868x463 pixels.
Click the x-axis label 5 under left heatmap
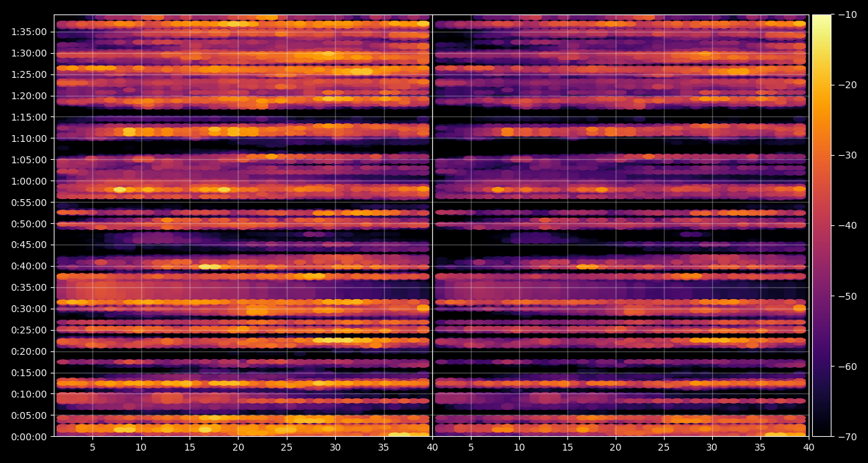92,447
